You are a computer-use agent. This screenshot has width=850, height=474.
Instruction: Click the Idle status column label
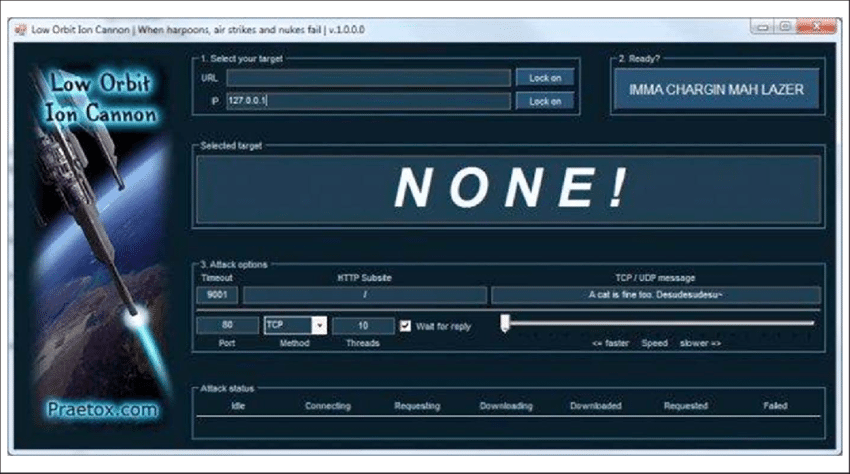(x=238, y=406)
